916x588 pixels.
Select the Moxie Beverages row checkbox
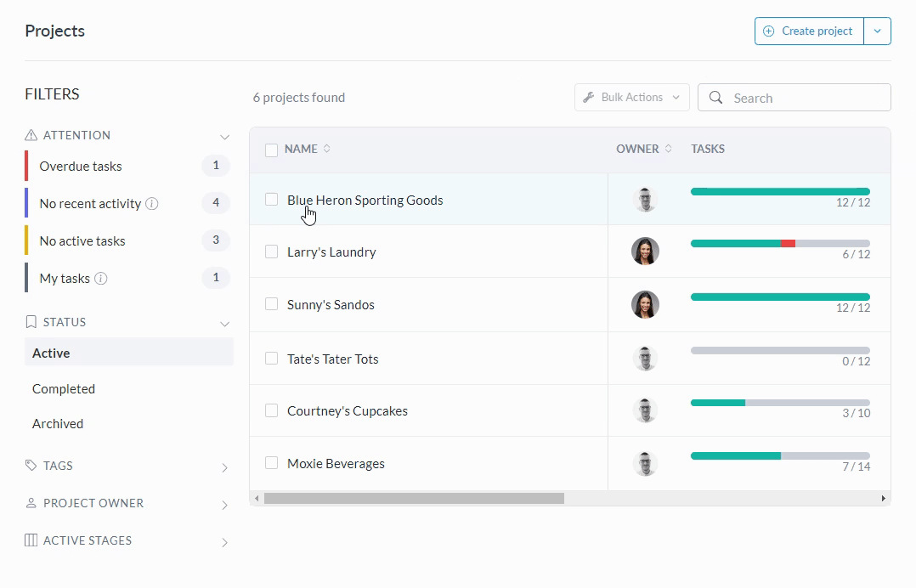coord(272,463)
